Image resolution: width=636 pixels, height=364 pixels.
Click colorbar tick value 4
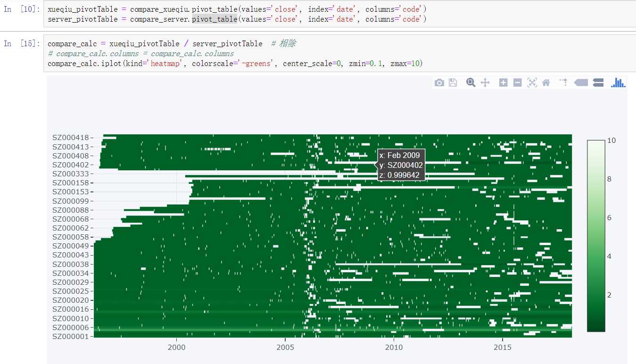click(x=610, y=256)
